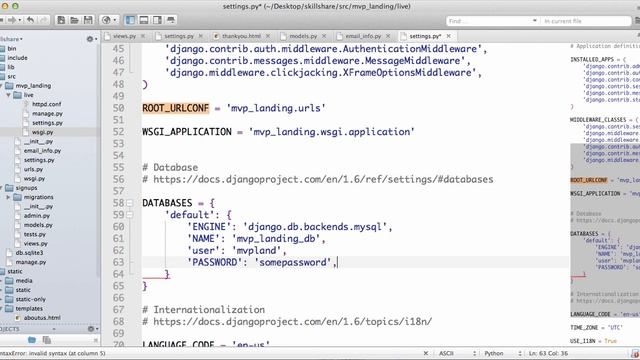
Task: Select urls.py in file tree
Action: click(x=33, y=169)
